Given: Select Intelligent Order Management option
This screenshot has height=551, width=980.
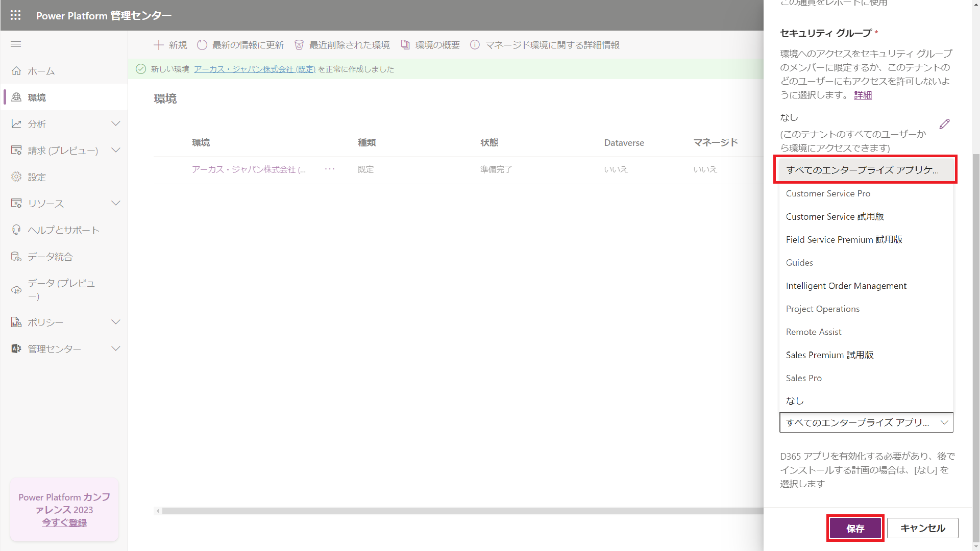Looking at the screenshot, I should 866,286.
